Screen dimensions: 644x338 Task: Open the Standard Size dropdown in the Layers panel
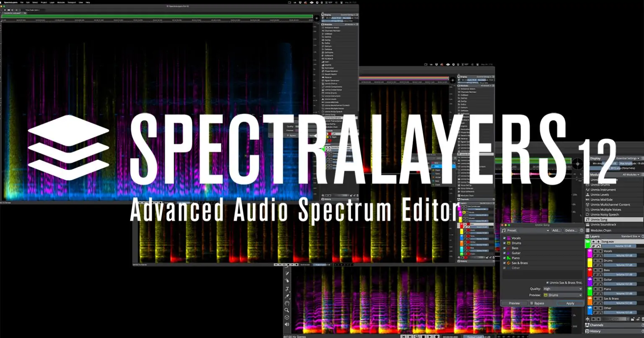click(x=630, y=237)
